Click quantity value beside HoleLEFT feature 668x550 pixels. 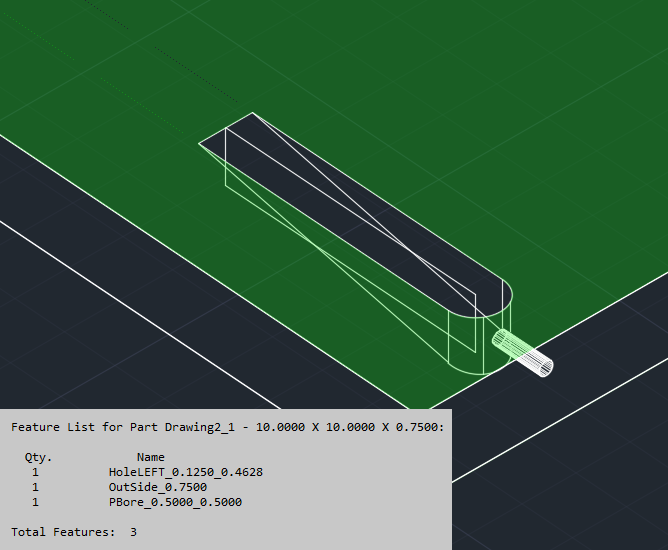point(35,471)
